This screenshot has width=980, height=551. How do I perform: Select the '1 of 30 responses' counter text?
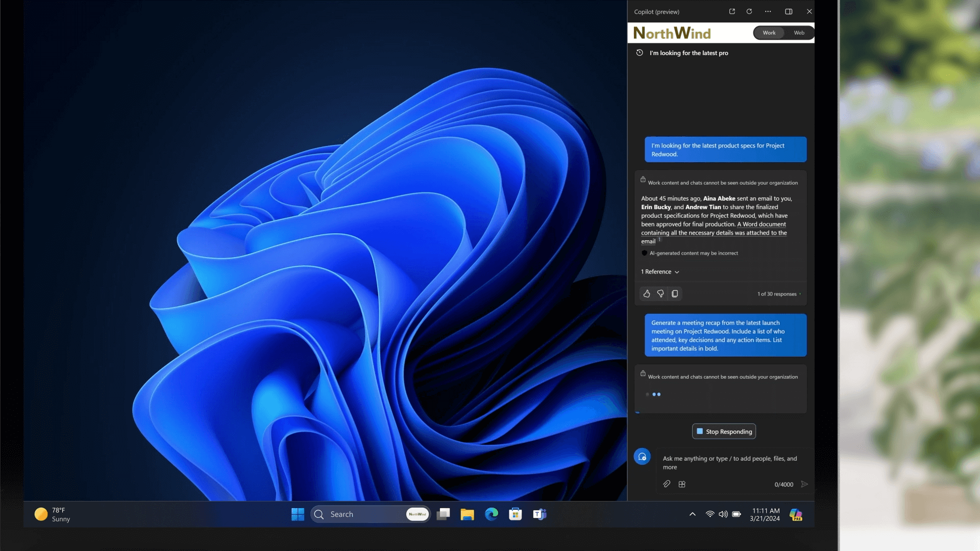point(777,294)
